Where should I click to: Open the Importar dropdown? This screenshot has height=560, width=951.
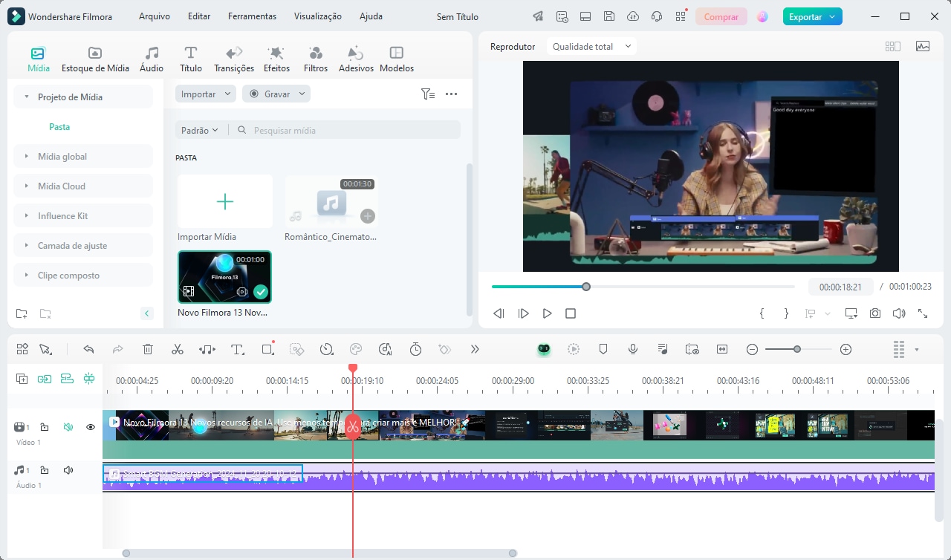[206, 94]
